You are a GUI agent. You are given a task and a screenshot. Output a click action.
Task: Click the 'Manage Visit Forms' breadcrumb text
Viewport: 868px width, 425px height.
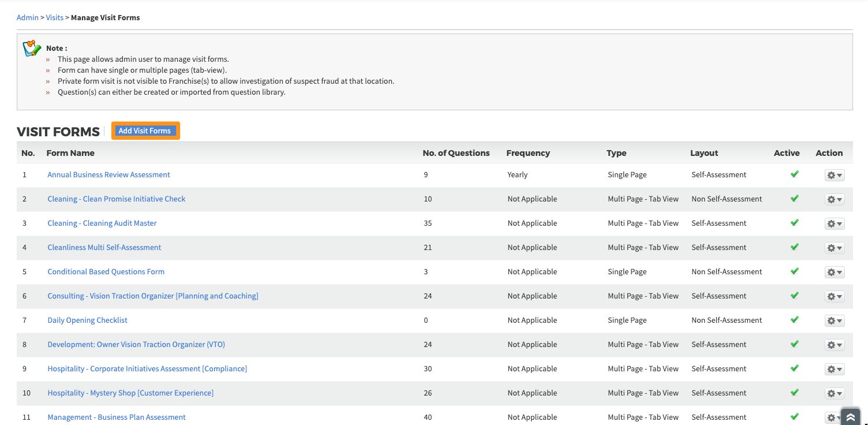click(x=106, y=17)
